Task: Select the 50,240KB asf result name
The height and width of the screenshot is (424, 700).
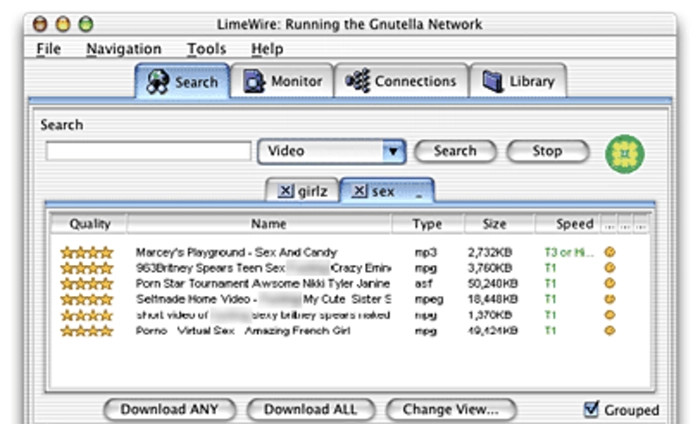Action: [x=262, y=284]
